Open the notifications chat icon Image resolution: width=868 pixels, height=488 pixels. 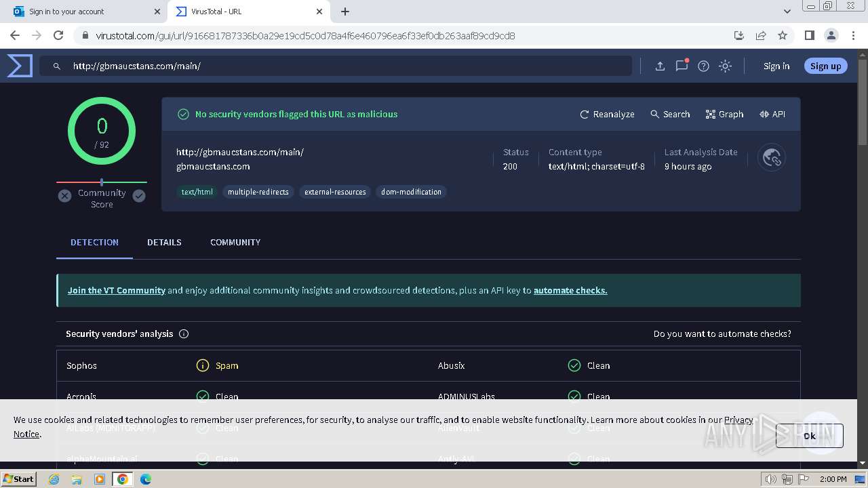pos(682,66)
